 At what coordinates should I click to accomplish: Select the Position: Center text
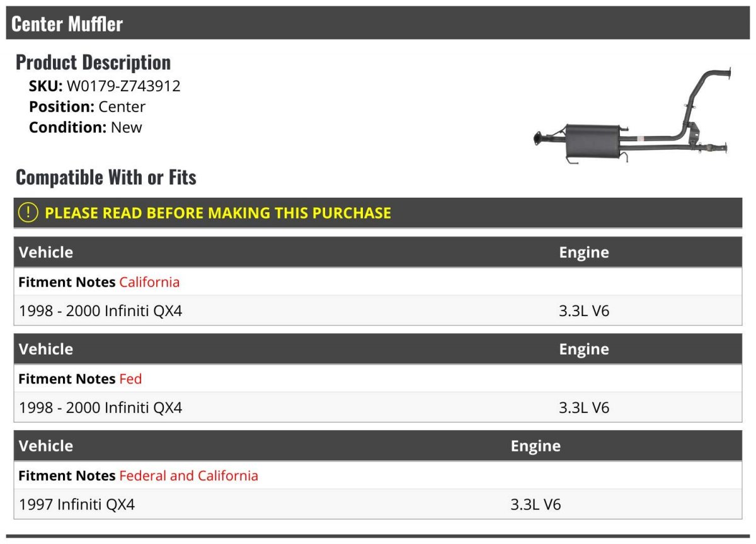87,107
